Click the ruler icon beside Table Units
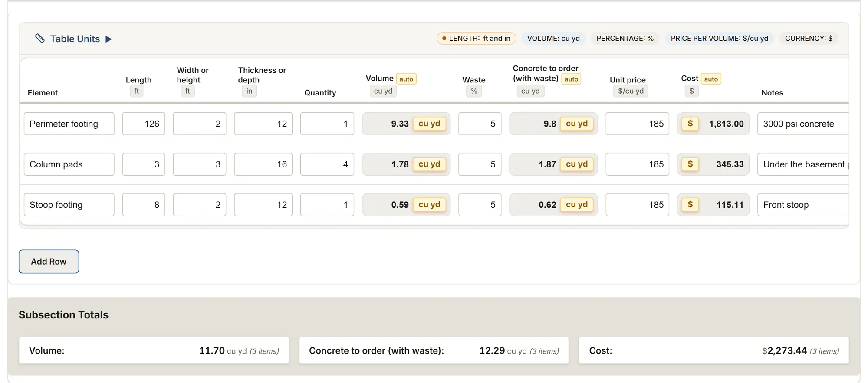Screen dimensions: 868x383 click(40, 39)
